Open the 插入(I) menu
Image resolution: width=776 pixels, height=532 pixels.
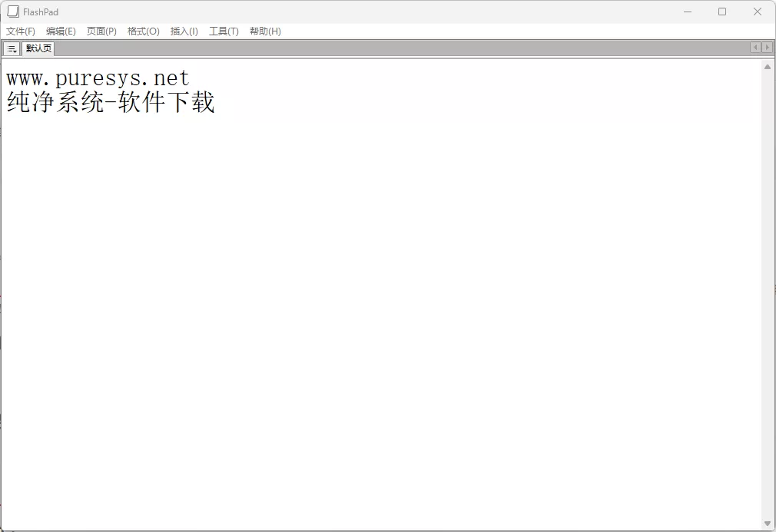184,31
